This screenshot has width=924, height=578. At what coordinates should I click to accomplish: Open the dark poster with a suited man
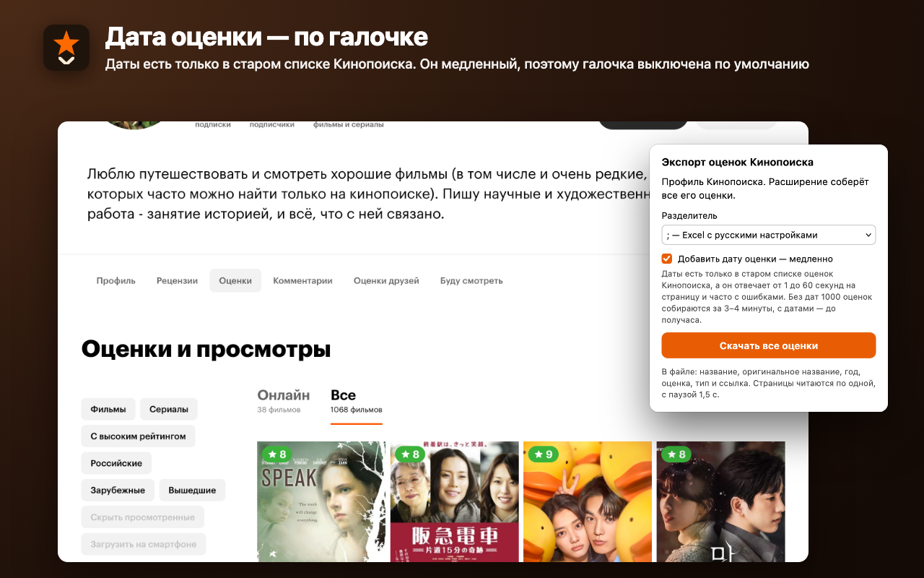click(720, 501)
